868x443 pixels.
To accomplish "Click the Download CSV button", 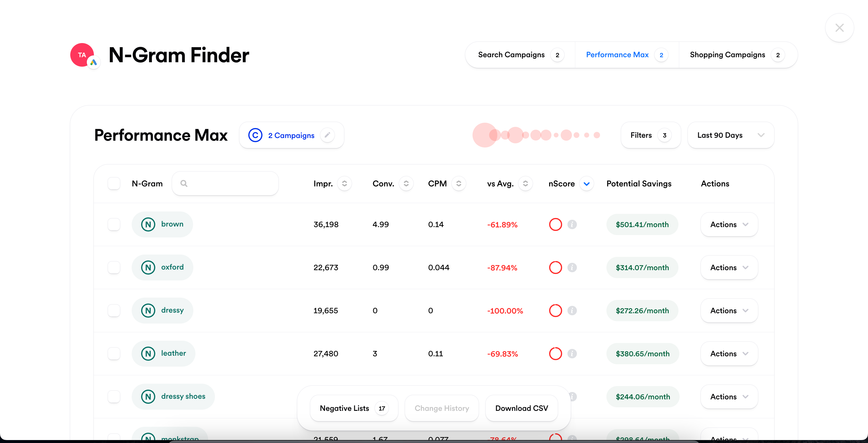I will click(x=521, y=408).
